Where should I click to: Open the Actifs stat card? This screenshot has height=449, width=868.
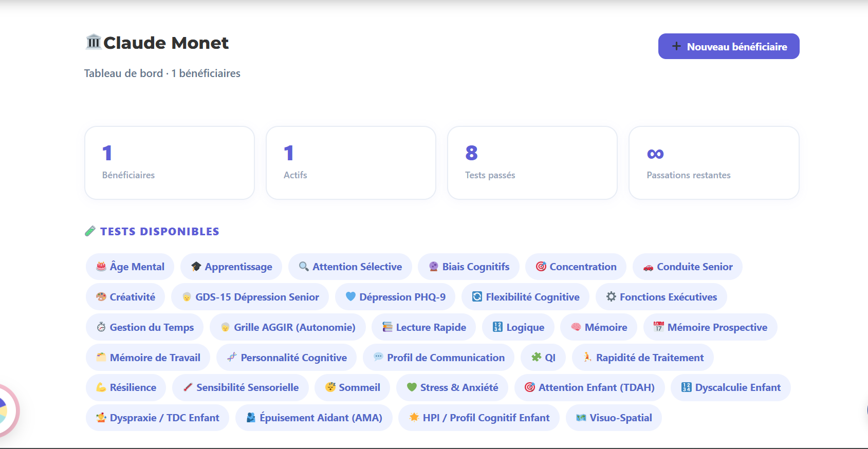(x=351, y=163)
